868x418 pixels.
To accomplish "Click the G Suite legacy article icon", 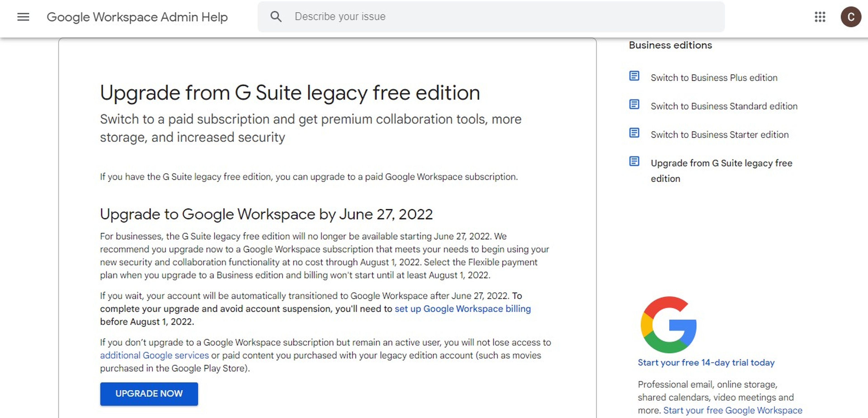I will point(634,162).
